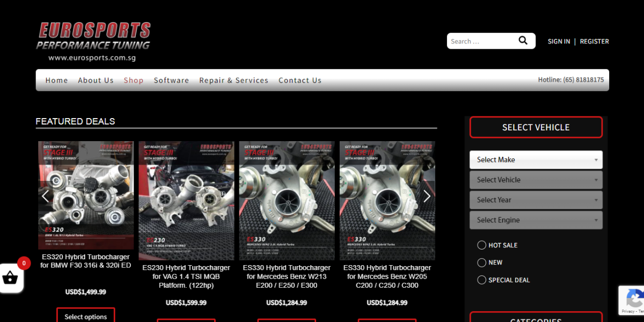Click the REGISTER link
Screen dimensions: 644x322
pos(594,41)
